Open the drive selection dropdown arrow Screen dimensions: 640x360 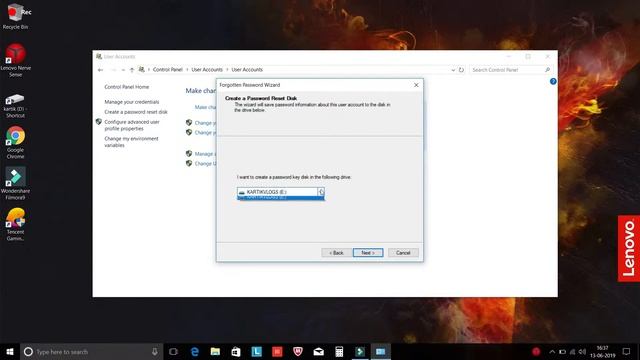click(321, 192)
